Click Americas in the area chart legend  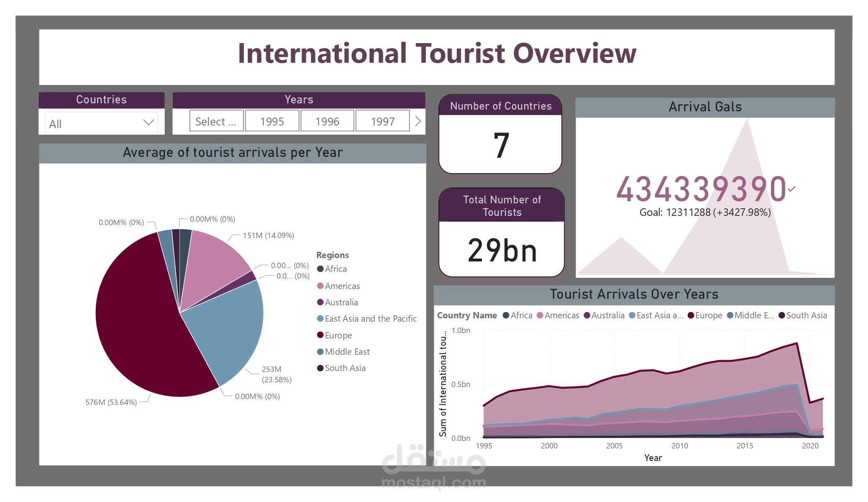tap(558, 315)
